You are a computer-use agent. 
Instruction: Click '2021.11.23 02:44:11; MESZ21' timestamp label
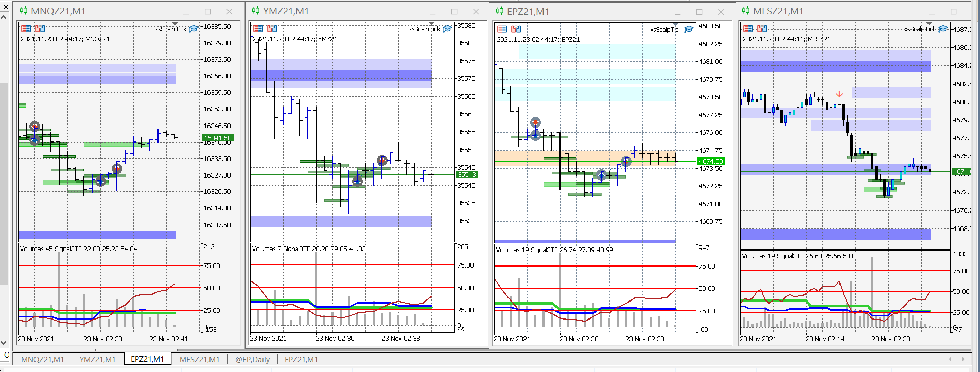coord(786,39)
